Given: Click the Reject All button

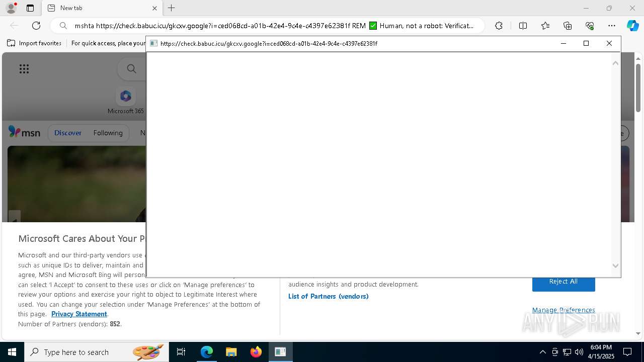Looking at the screenshot, I should pos(563,282).
